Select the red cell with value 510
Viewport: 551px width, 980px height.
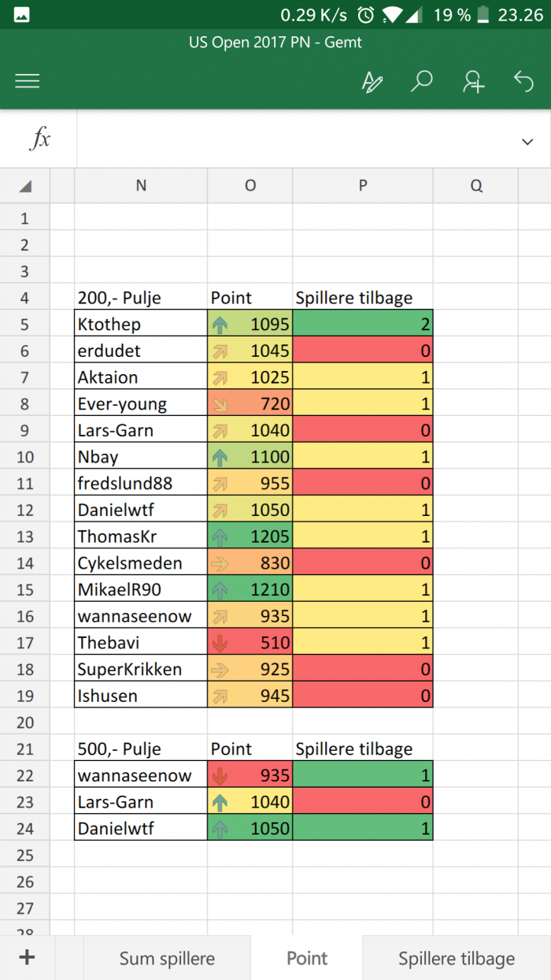click(x=250, y=643)
